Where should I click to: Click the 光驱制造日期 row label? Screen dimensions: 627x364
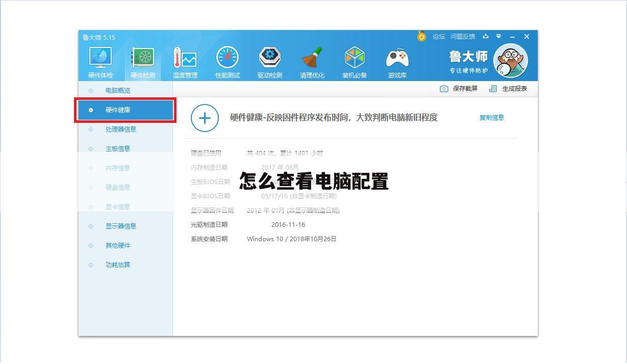209,224
